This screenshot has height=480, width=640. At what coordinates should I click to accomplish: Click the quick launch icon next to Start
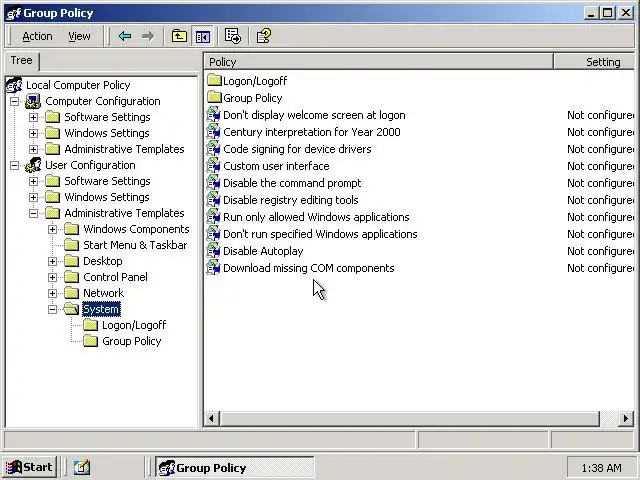coord(82,467)
